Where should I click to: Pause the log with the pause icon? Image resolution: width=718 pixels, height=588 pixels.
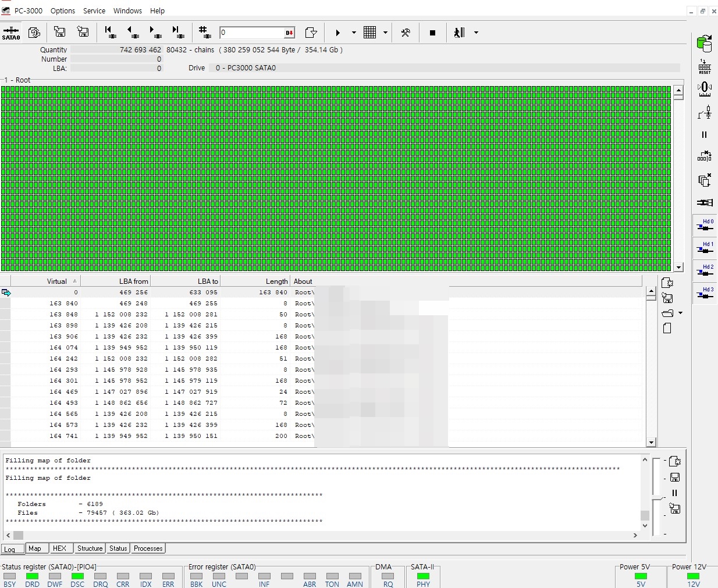[675, 493]
